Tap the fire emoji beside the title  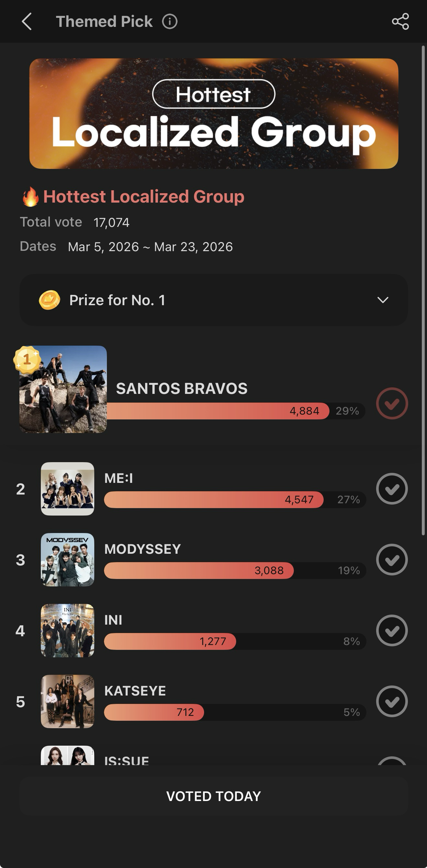tap(30, 197)
